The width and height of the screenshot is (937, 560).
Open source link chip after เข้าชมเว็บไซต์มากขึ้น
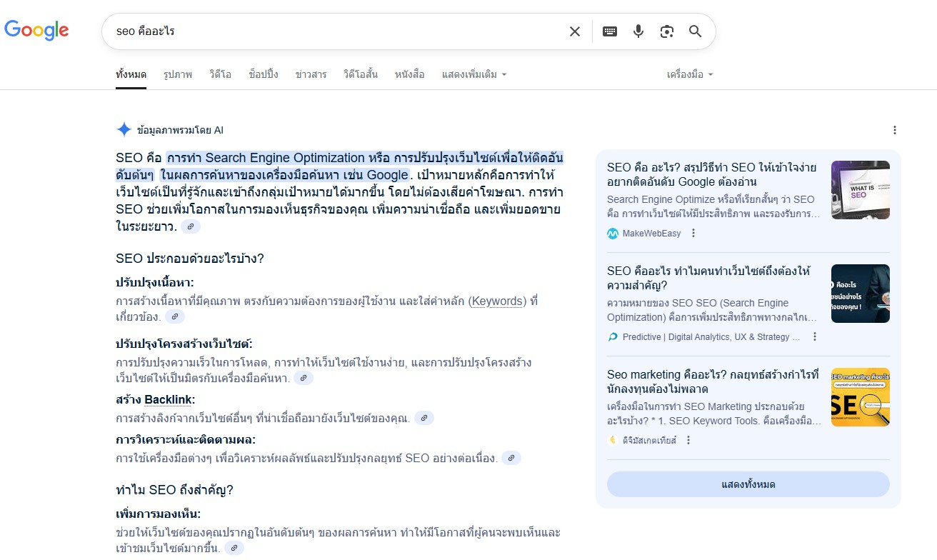click(x=234, y=548)
